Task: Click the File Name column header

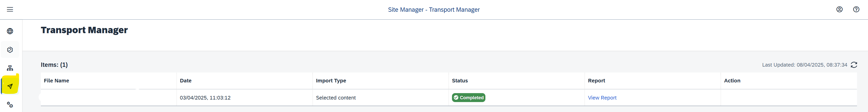Action: (56, 81)
